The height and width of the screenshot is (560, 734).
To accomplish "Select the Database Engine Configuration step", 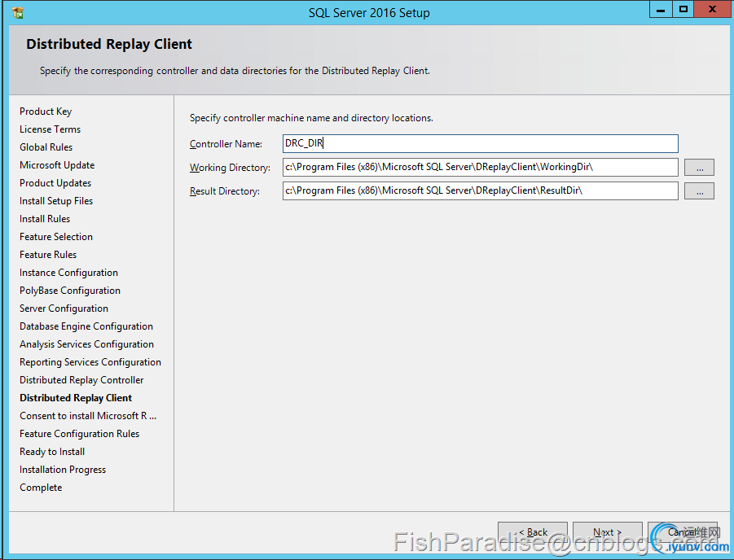I will 86,326.
